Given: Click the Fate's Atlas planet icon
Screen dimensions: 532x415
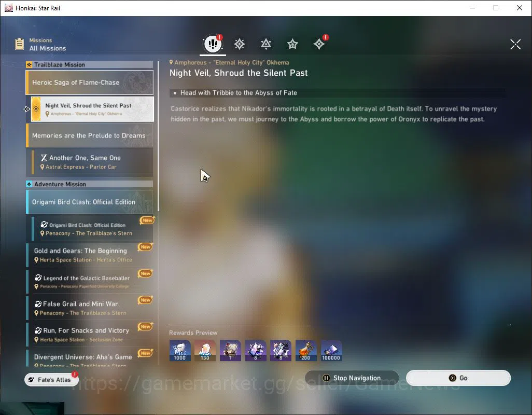Looking at the screenshot, I should (31, 380).
